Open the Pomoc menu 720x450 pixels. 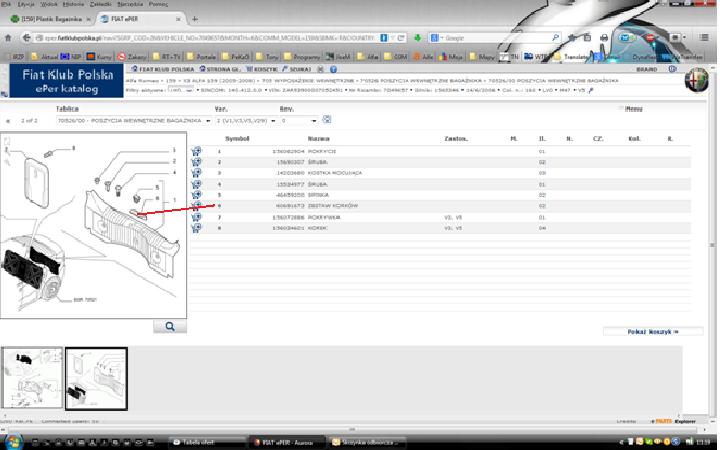click(x=158, y=4)
